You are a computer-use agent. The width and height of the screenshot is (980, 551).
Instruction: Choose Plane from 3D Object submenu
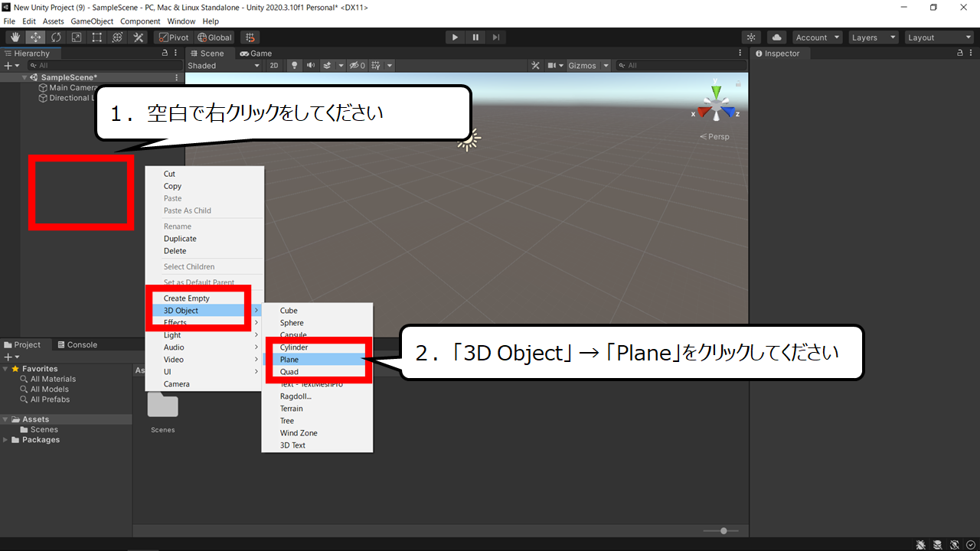pyautogui.click(x=317, y=360)
